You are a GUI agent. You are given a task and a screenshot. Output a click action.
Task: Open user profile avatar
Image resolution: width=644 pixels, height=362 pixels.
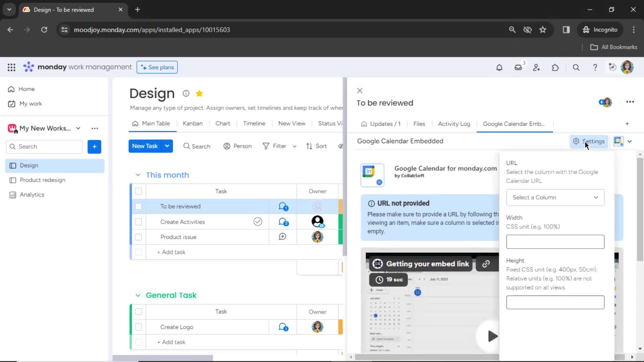pos(627,67)
